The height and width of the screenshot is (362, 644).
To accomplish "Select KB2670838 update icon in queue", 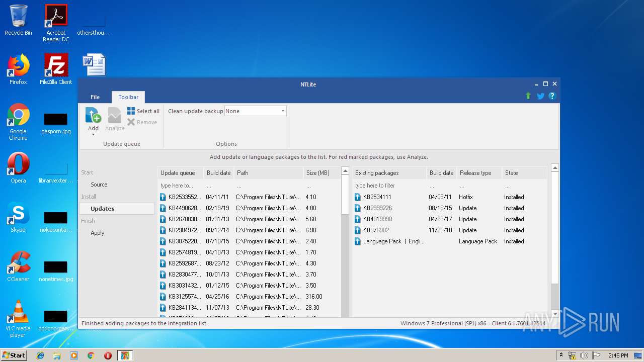I will 163,219.
